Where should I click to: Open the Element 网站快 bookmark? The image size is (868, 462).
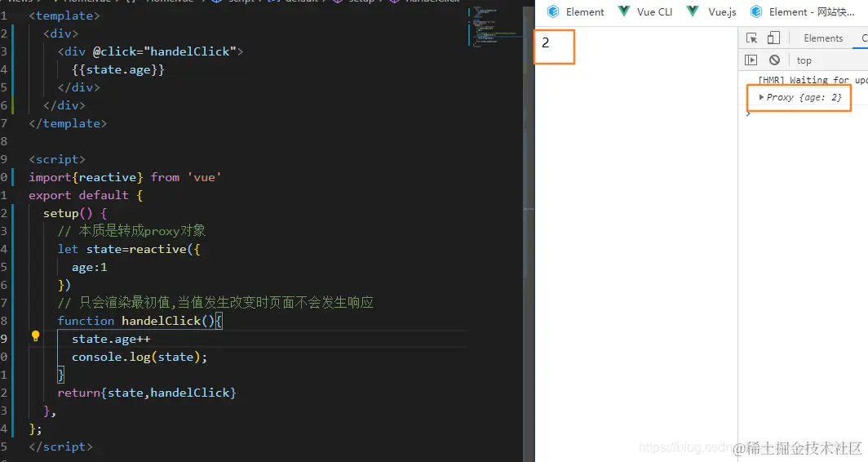click(x=803, y=11)
